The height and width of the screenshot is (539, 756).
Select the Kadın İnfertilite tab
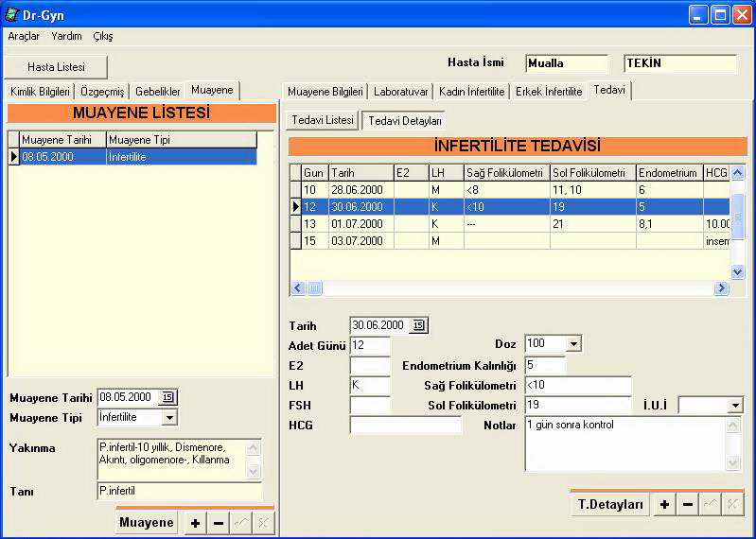tap(471, 92)
